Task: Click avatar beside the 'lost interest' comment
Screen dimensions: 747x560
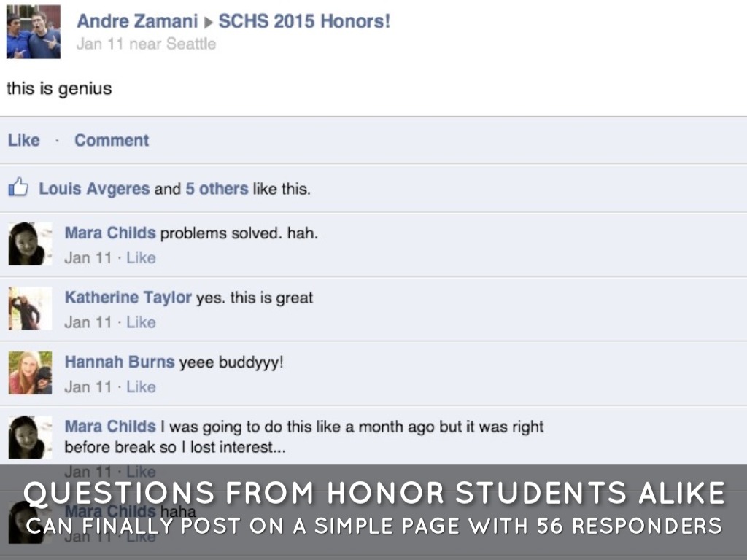Action: pyautogui.click(x=30, y=437)
